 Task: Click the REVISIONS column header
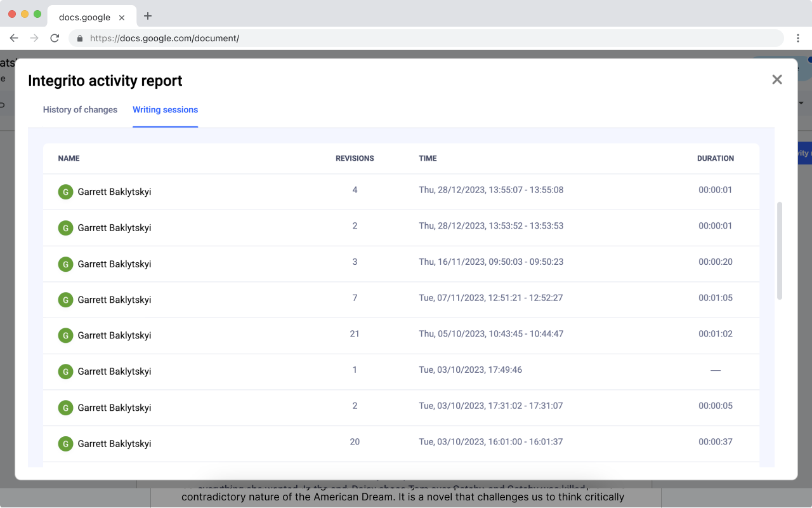pyautogui.click(x=355, y=158)
